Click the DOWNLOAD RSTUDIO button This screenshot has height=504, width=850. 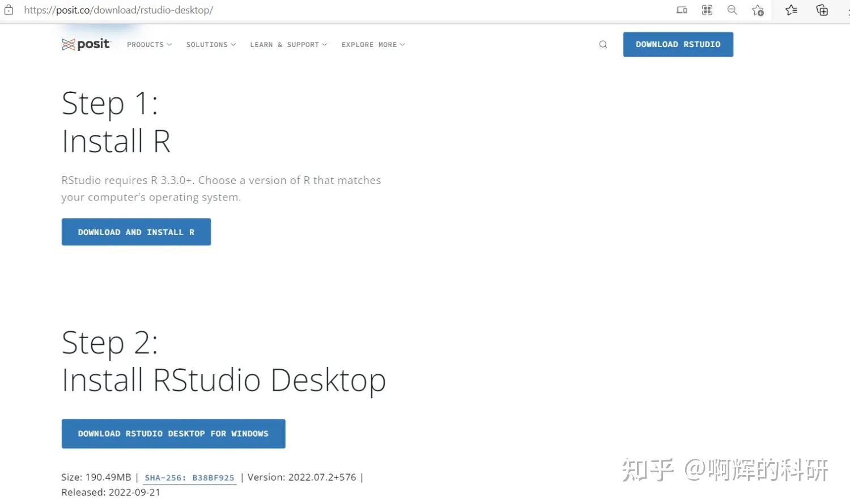[678, 44]
